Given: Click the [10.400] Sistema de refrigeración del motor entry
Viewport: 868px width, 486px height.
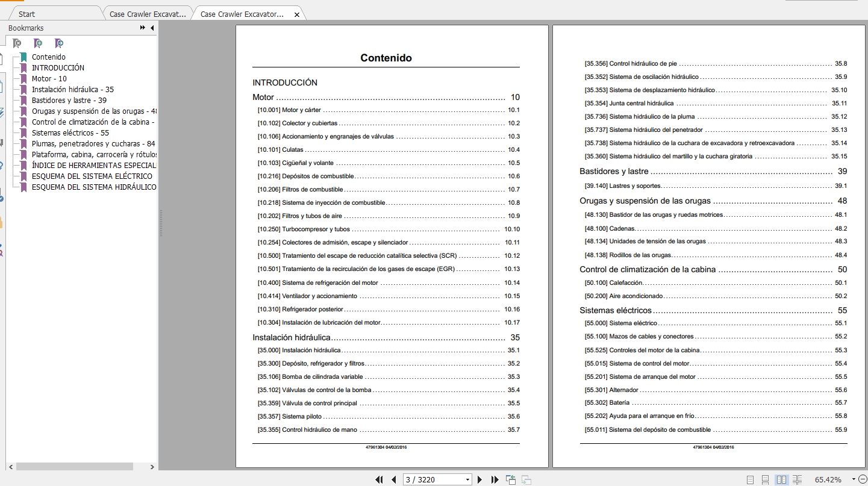Looking at the screenshot, I should (389, 283).
